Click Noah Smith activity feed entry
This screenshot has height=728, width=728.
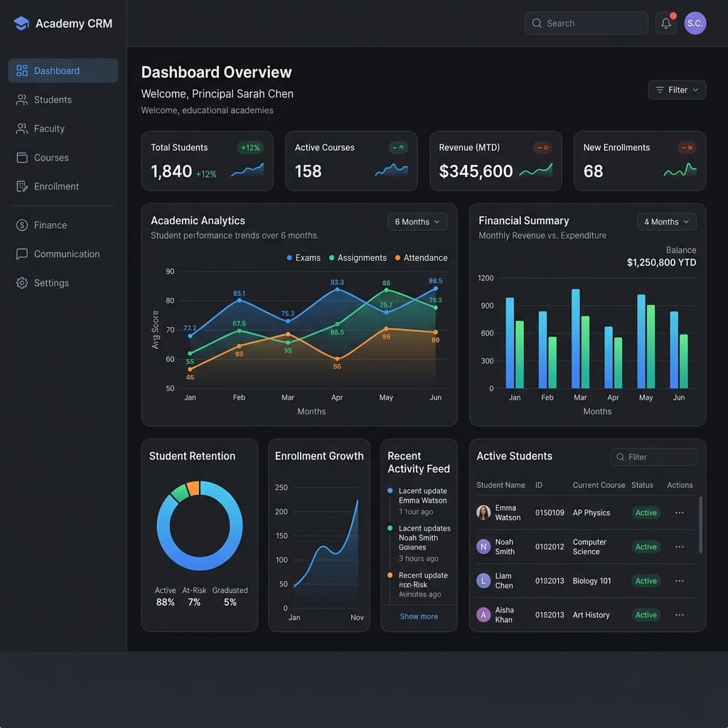pos(419,543)
